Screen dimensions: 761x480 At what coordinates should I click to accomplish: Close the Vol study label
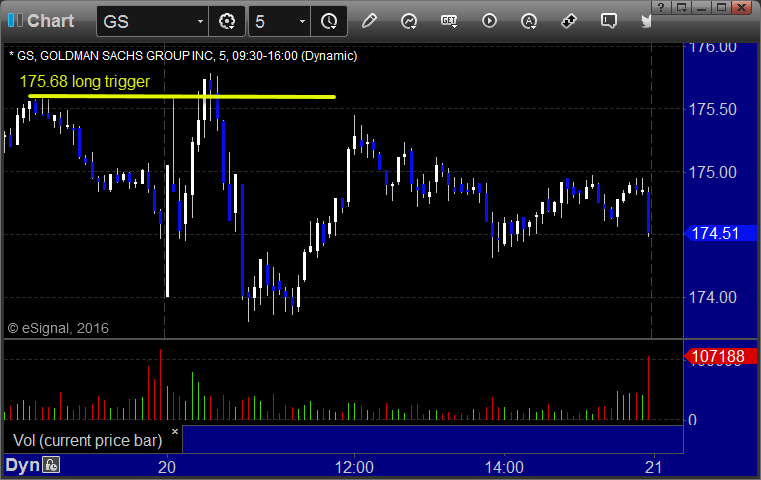click(175, 431)
